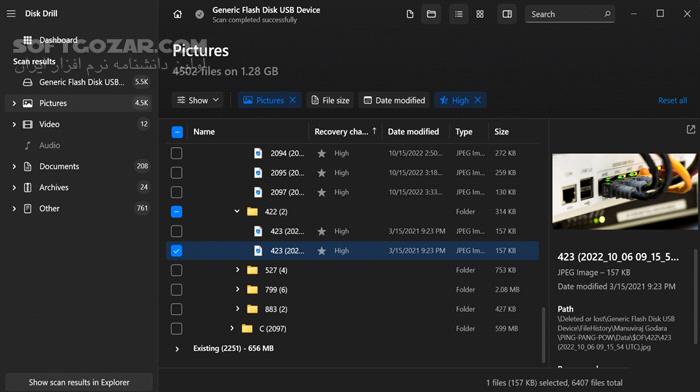700x392 pixels.
Task: Open the Date modified filter
Action: (394, 100)
